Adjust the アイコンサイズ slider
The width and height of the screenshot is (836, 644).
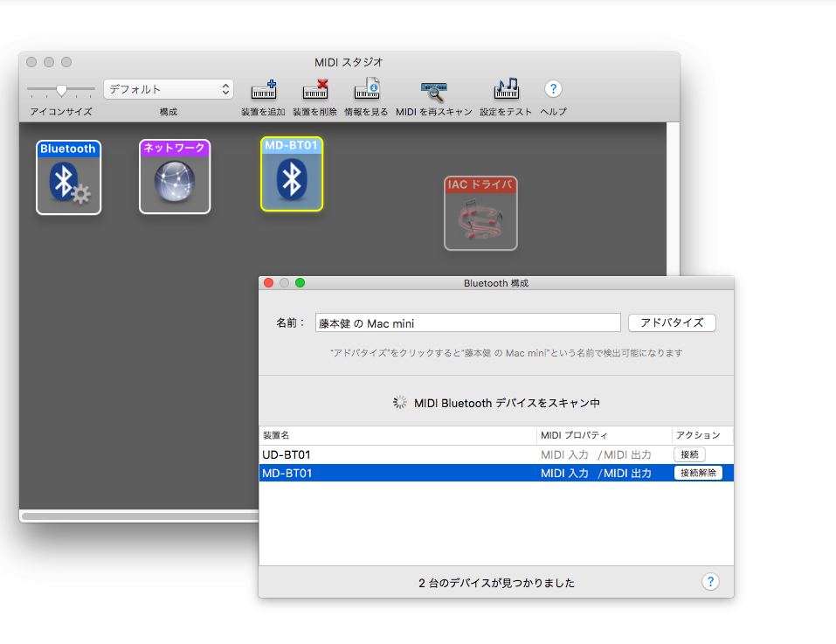tap(61, 89)
